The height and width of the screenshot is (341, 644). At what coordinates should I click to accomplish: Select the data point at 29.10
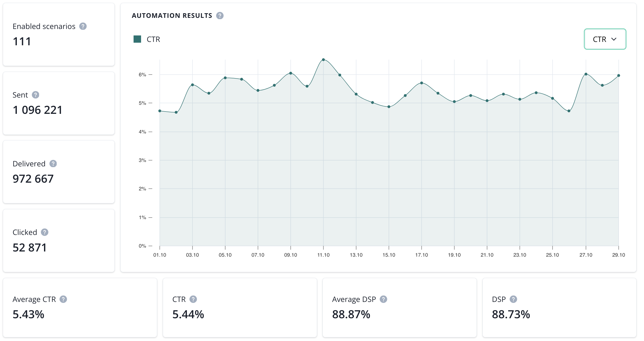tap(619, 76)
